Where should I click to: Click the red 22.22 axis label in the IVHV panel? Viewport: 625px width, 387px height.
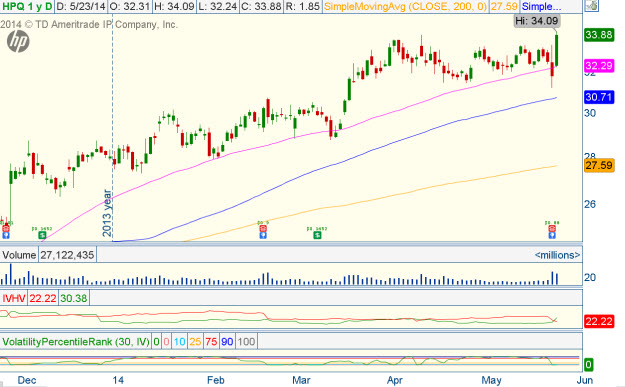click(x=599, y=321)
